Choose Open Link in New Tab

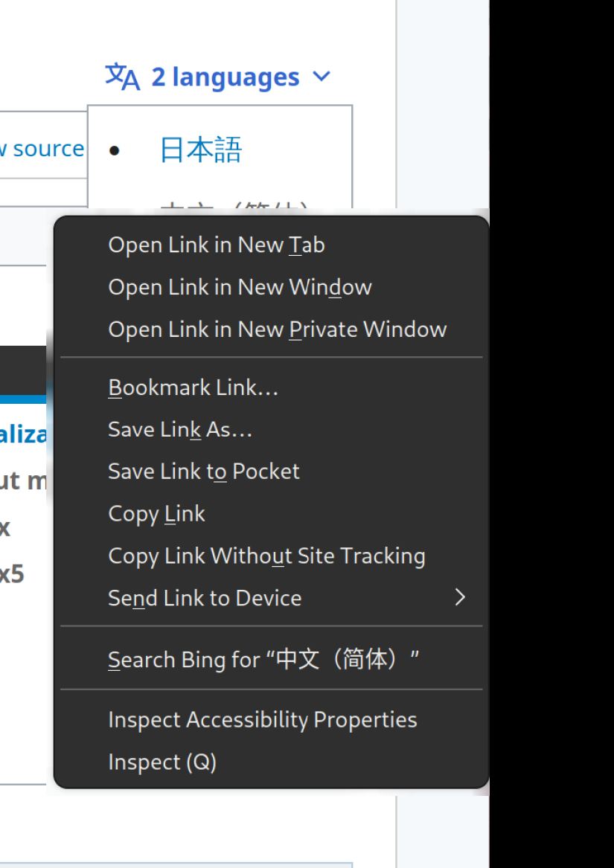(216, 245)
